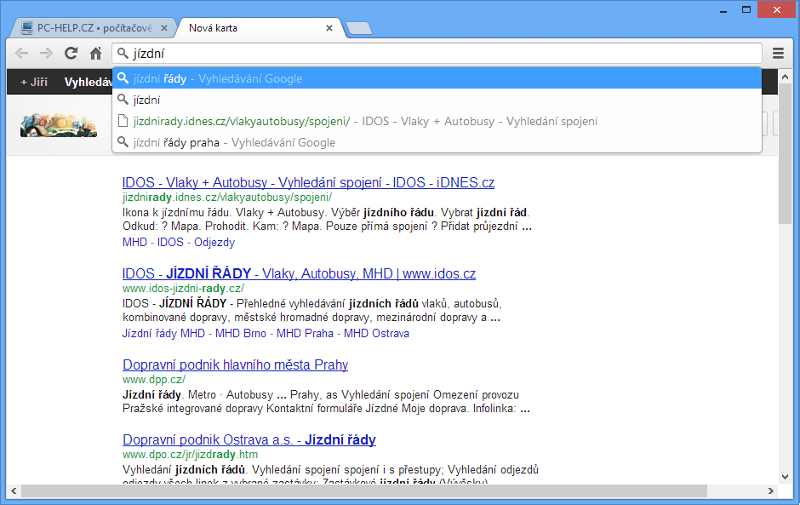The image size is (800, 505).
Task: Open Dopravní podnik hlavního města Prahy link
Action: (235, 365)
